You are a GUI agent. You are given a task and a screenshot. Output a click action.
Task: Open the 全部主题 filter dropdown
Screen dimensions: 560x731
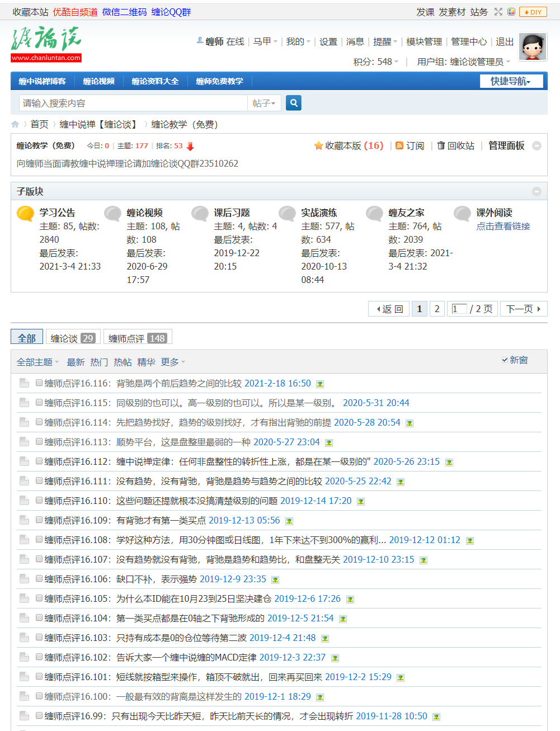pos(37,362)
